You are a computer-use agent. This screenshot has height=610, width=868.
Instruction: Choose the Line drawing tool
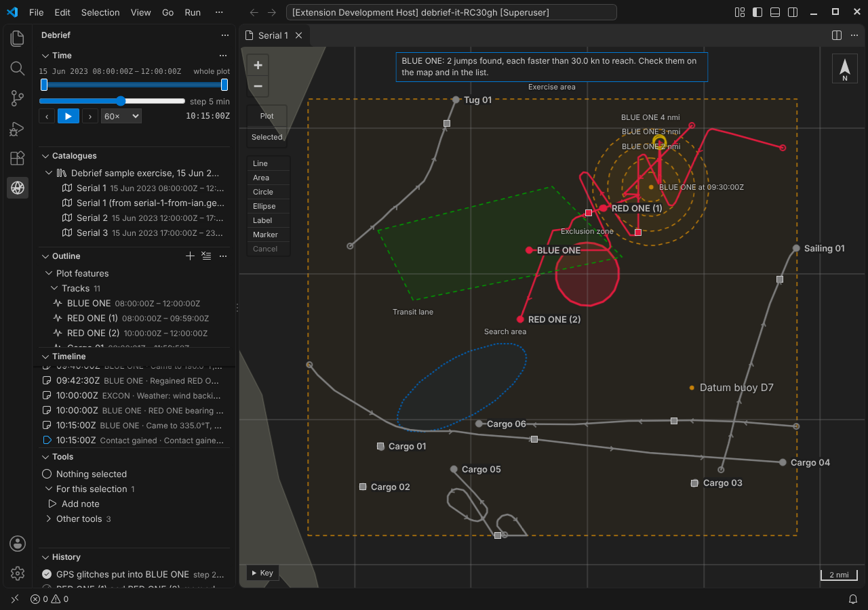pyautogui.click(x=268, y=163)
